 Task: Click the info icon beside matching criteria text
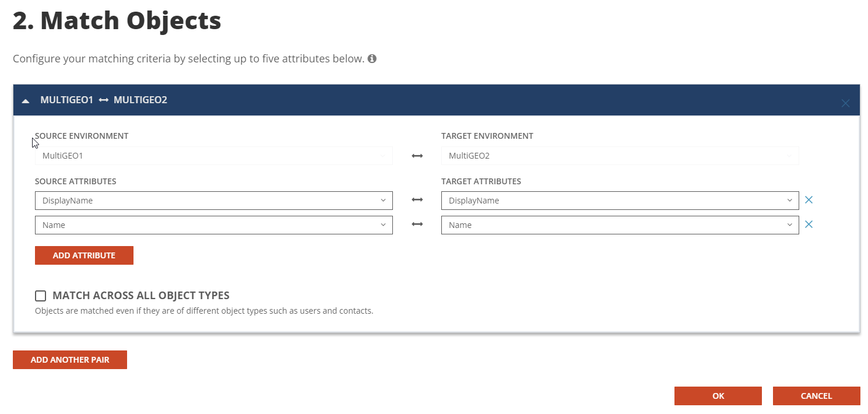click(x=372, y=59)
